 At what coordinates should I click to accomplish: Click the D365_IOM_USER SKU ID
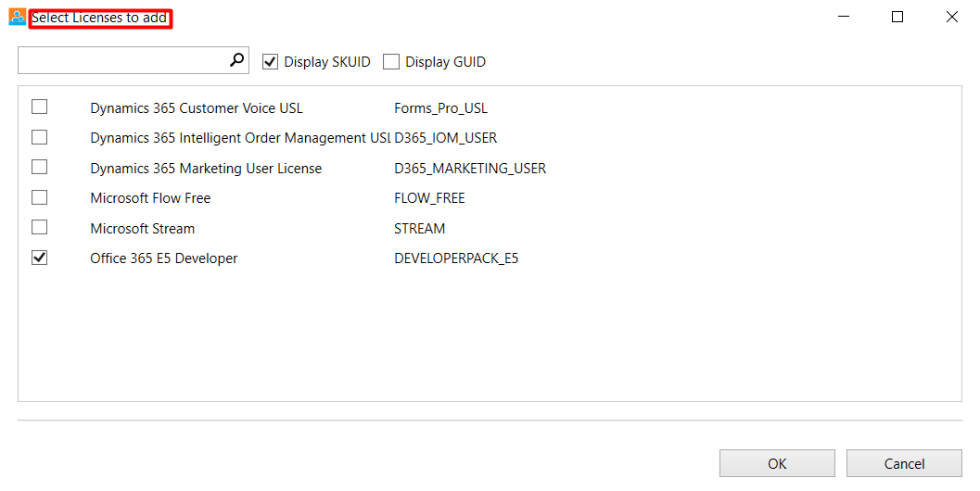pyautogui.click(x=446, y=137)
